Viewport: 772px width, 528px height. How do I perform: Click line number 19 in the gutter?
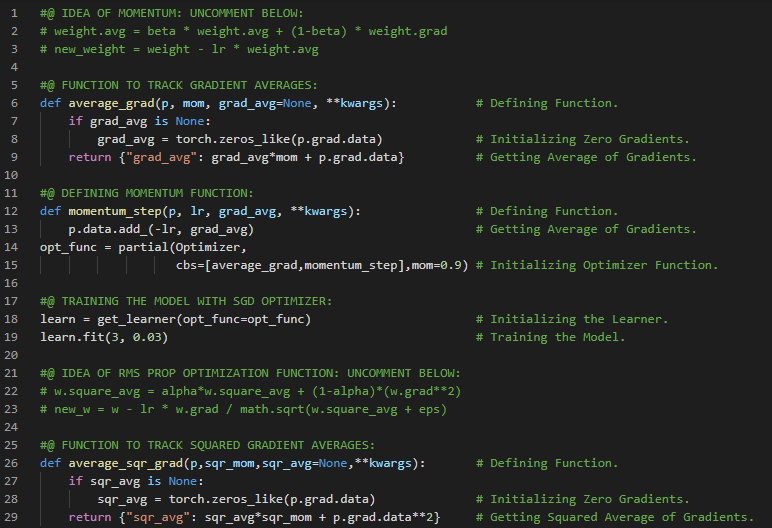coord(13,337)
